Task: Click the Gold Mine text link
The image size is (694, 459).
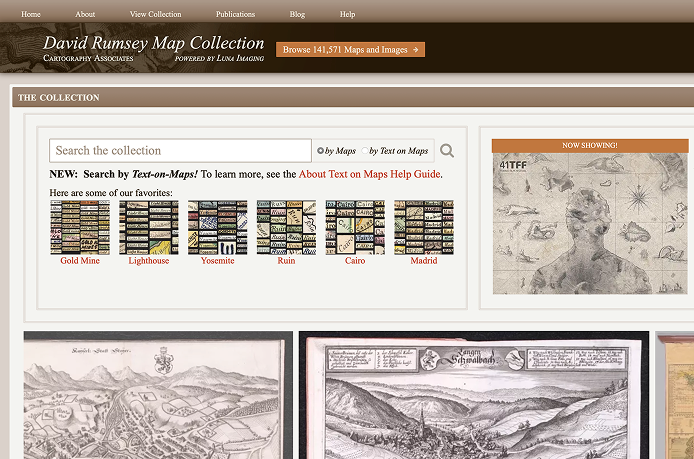Action: pos(80,261)
